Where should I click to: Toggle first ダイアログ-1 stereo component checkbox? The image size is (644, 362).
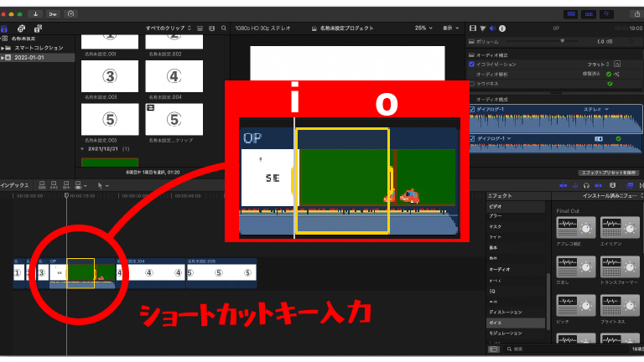tap(472, 109)
